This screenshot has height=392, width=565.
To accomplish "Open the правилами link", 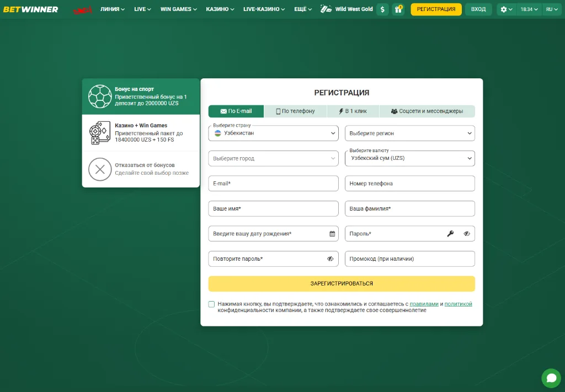I will click(424, 304).
